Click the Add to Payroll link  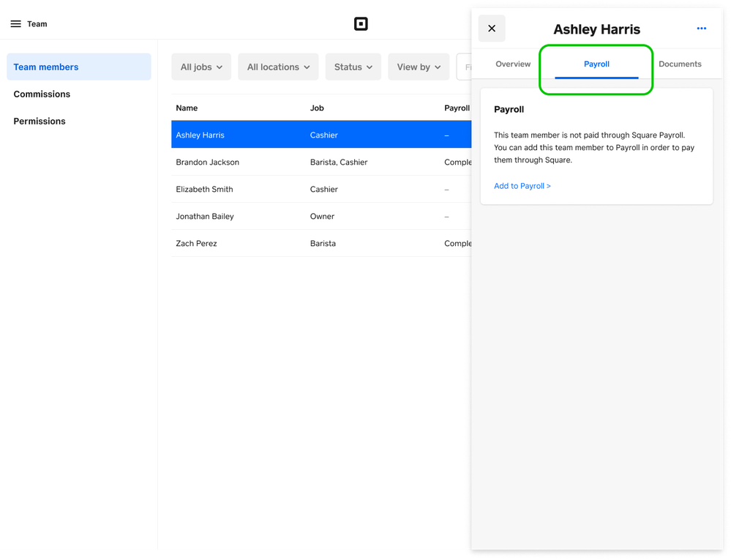pyautogui.click(x=522, y=186)
